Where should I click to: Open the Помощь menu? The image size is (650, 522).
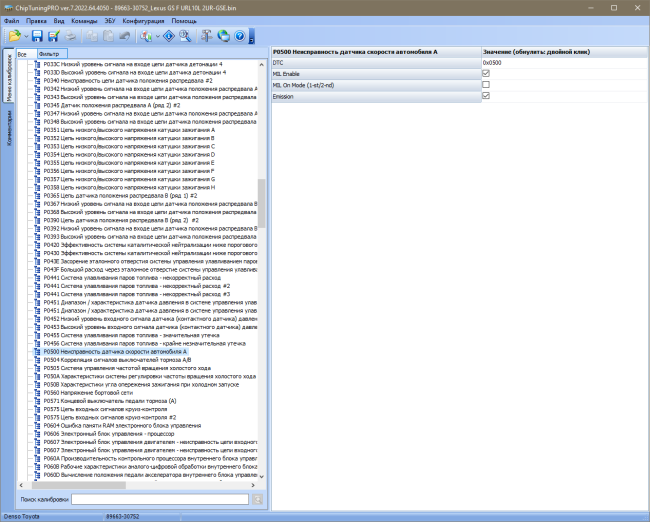[x=184, y=21]
